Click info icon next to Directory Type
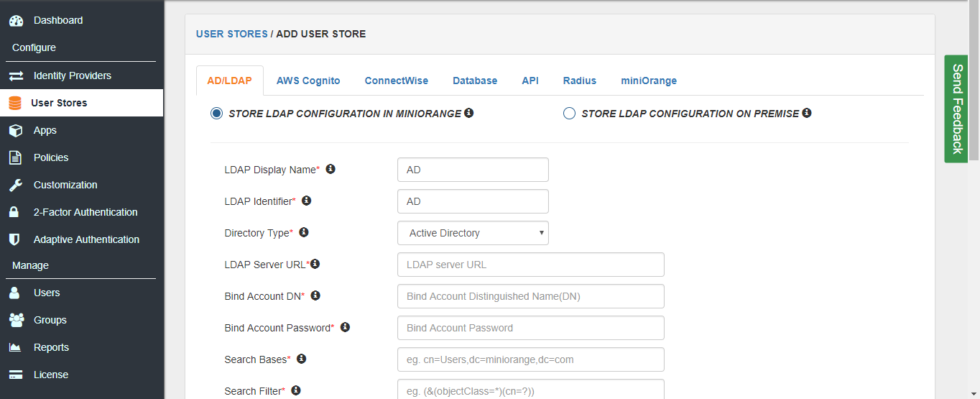 (x=303, y=232)
